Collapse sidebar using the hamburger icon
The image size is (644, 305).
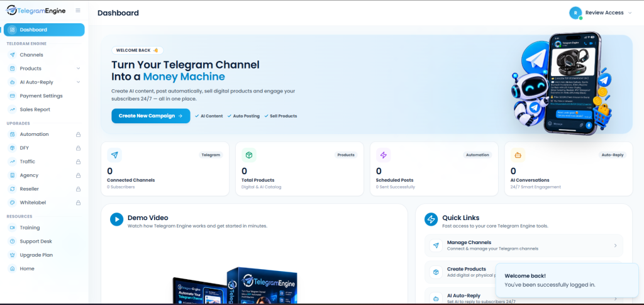click(78, 11)
